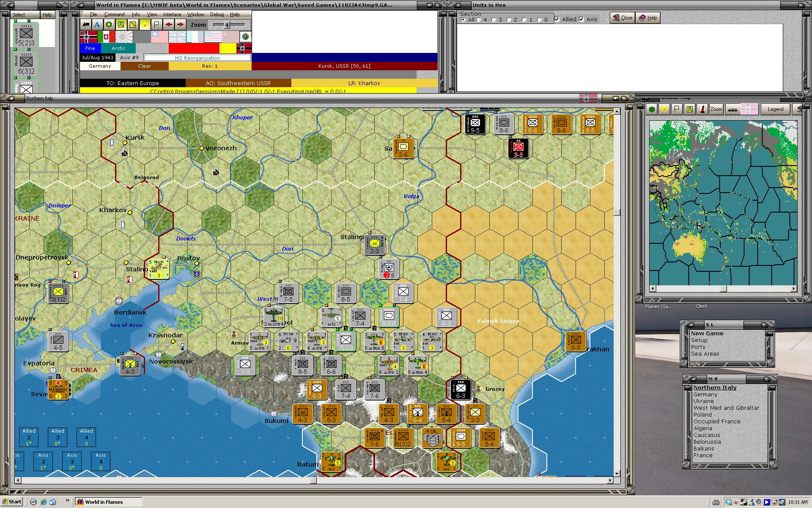Screen dimensions: 812x508
Task: Click the Rostov port anchor symbol
Action: point(197,274)
